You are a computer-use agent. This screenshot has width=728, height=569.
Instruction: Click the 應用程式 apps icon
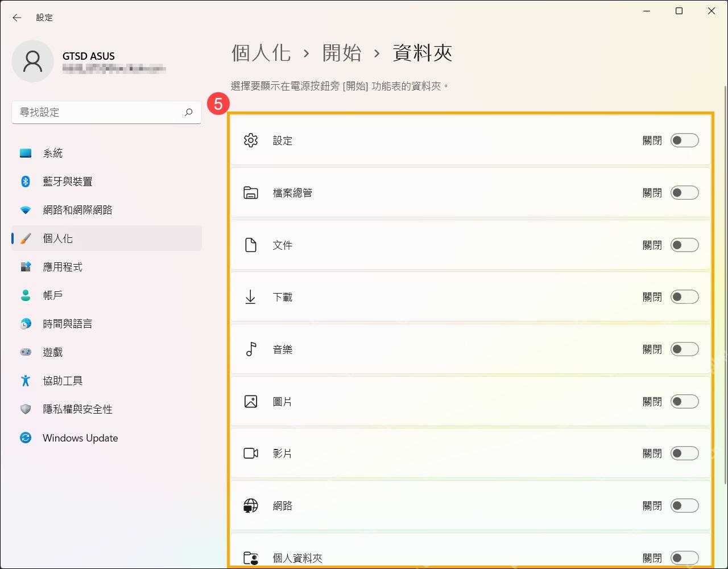click(x=26, y=267)
